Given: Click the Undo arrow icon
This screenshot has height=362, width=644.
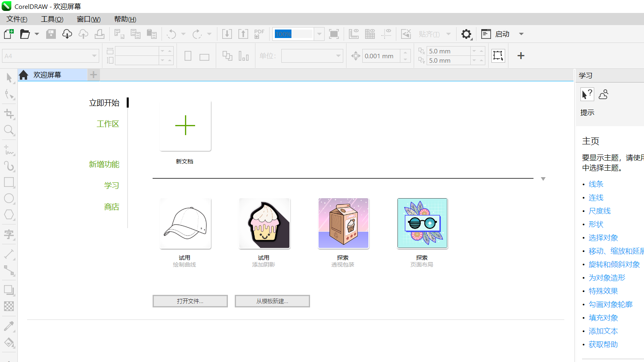Looking at the screenshot, I should [x=172, y=34].
